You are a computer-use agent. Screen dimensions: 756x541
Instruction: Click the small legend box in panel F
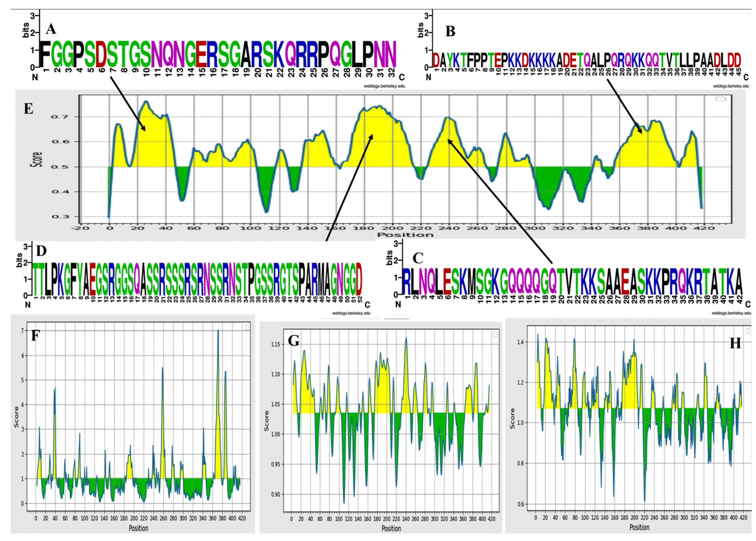click(x=247, y=328)
